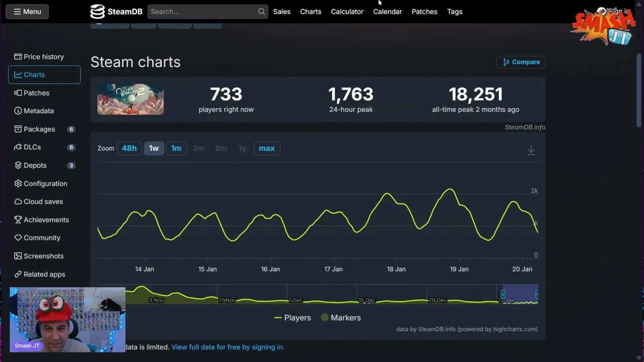This screenshot has width=644, height=362.
Task: Click the navigator selected range window
Action: click(x=520, y=294)
